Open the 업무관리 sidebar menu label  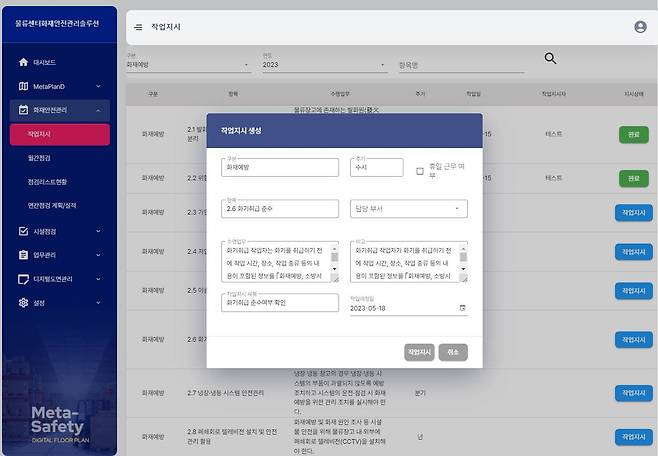pyautogui.click(x=44, y=255)
